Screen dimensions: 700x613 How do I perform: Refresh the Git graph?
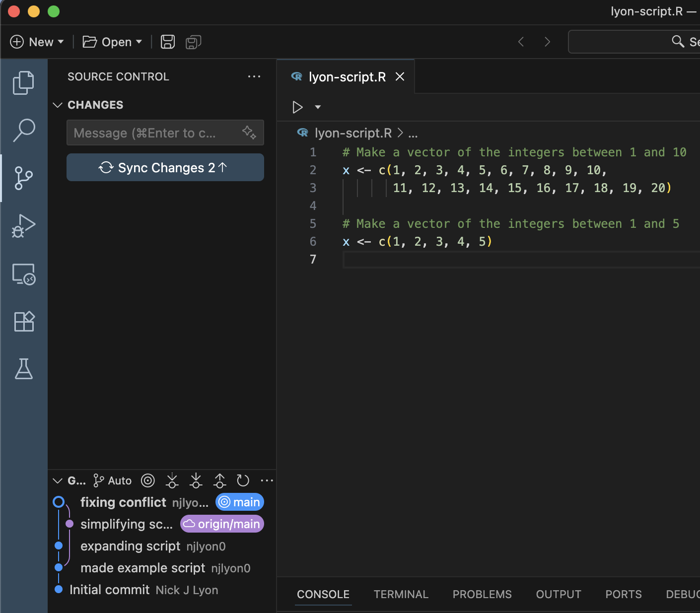click(x=243, y=480)
